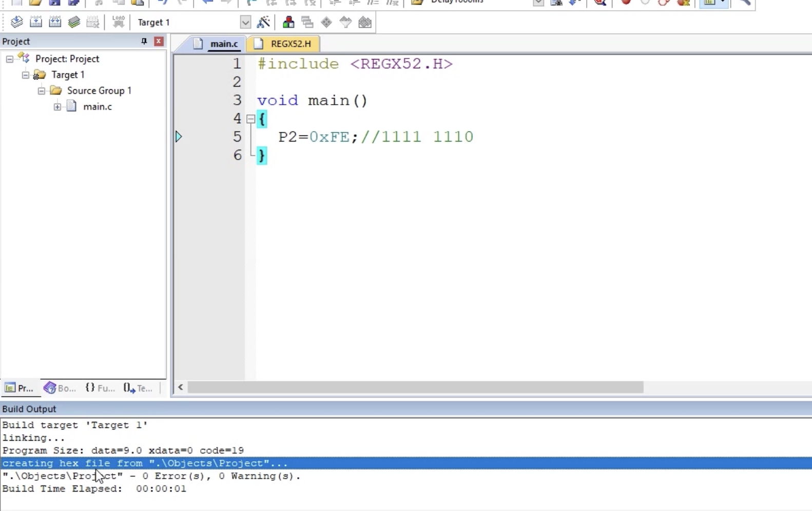Click the Project root icon in the tree

pos(24,58)
